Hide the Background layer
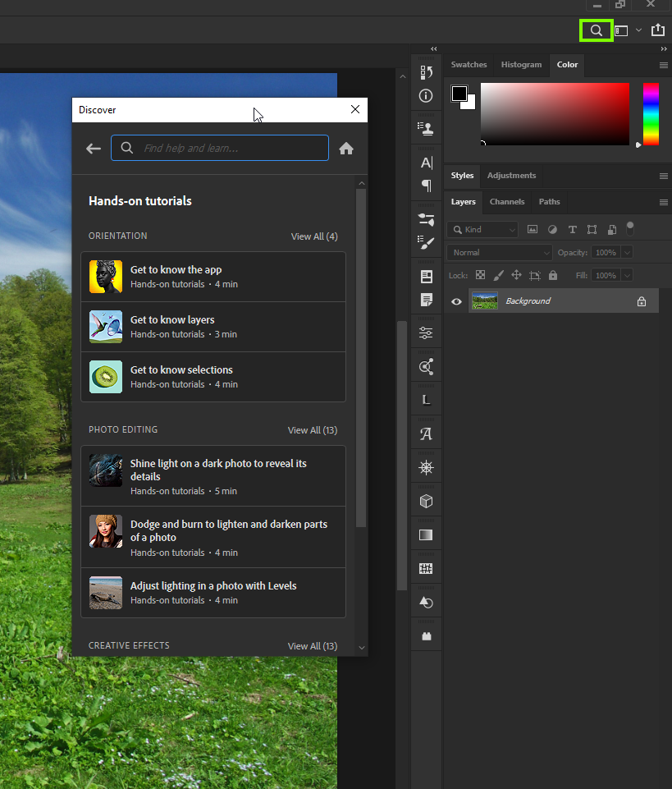Image resolution: width=672 pixels, height=789 pixels. [456, 300]
